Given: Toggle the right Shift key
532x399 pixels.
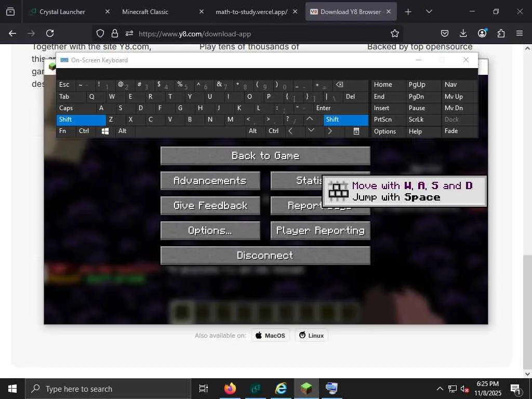Looking at the screenshot, I should point(345,119).
